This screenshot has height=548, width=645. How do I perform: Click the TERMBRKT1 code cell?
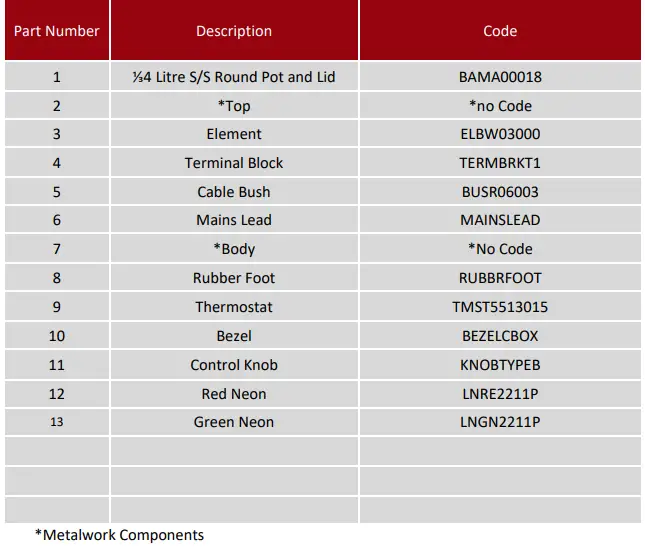500,163
